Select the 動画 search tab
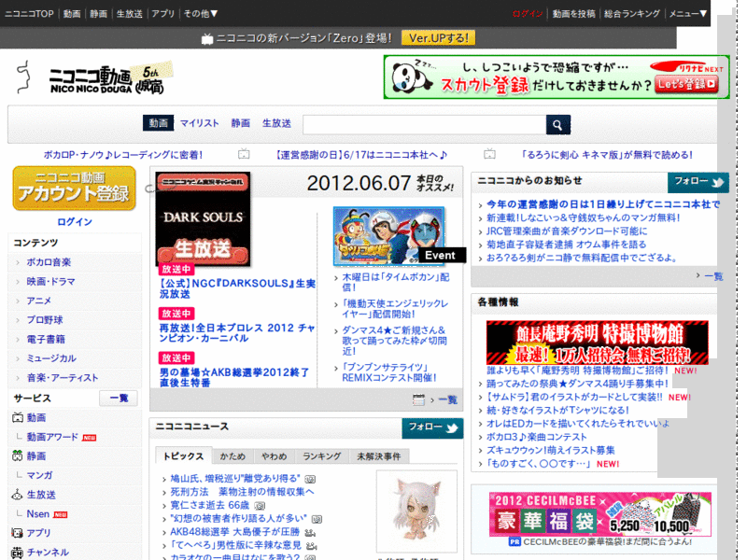 point(158,123)
